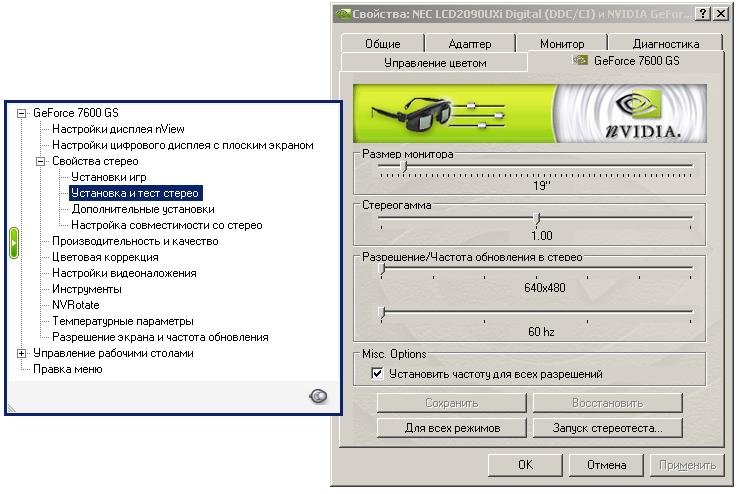This screenshot has height=494, width=740.
Task: Select 'Дополнительные установки' tree item
Action: [143, 209]
